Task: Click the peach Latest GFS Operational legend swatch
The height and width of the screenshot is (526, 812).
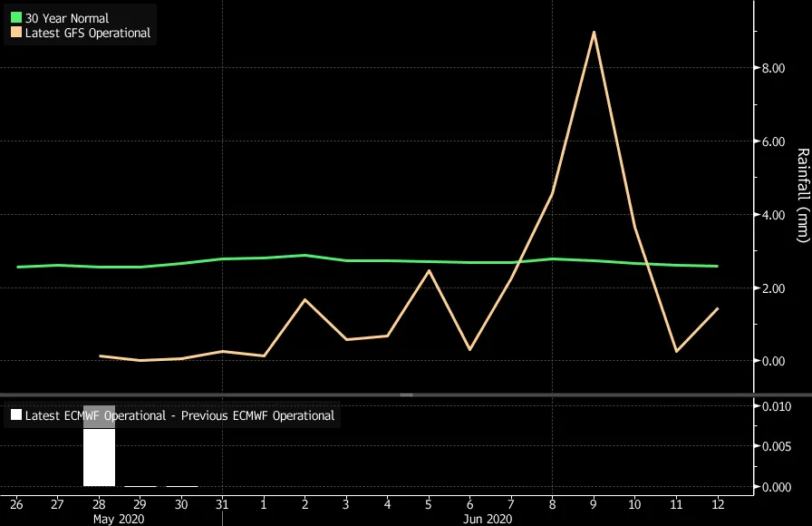Action: pyautogui.click(x=16, y=33)
